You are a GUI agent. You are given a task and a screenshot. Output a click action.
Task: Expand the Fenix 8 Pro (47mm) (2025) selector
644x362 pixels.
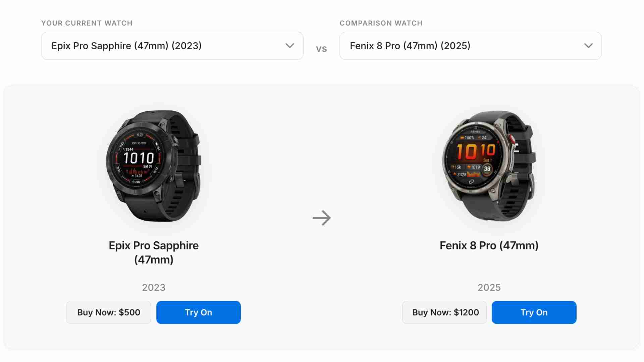(x=471, y=46)
